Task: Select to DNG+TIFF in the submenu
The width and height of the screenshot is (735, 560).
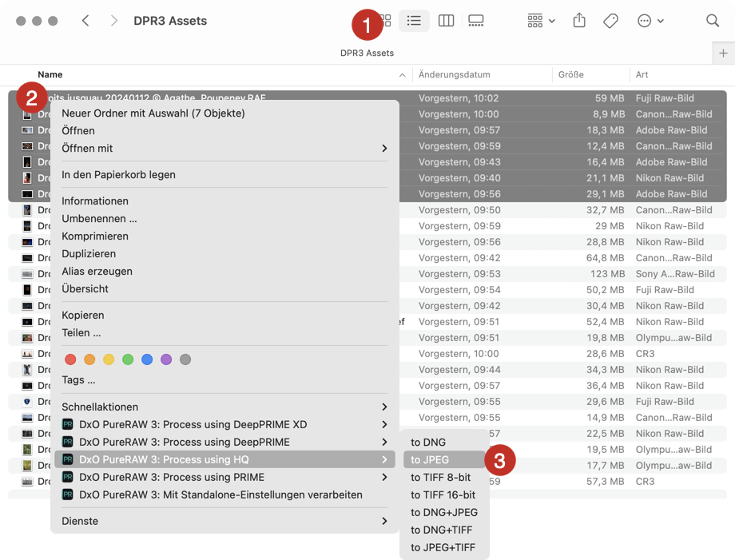Action: click(x=444, y=530)
